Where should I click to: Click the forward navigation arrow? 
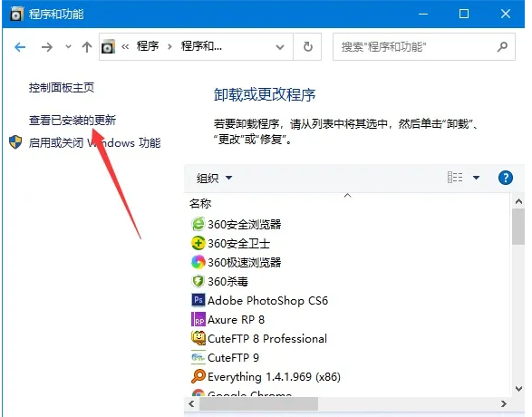point(47,47)
